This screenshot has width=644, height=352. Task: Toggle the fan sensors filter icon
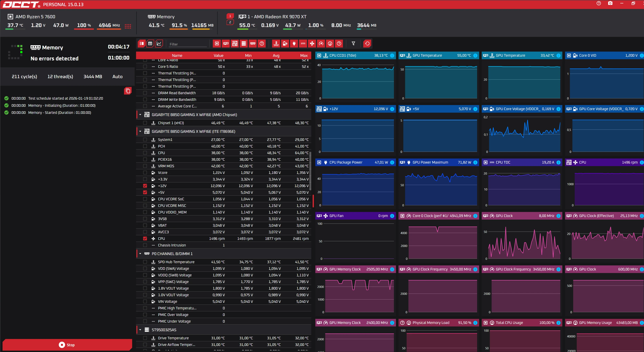(x=312, y=43)
